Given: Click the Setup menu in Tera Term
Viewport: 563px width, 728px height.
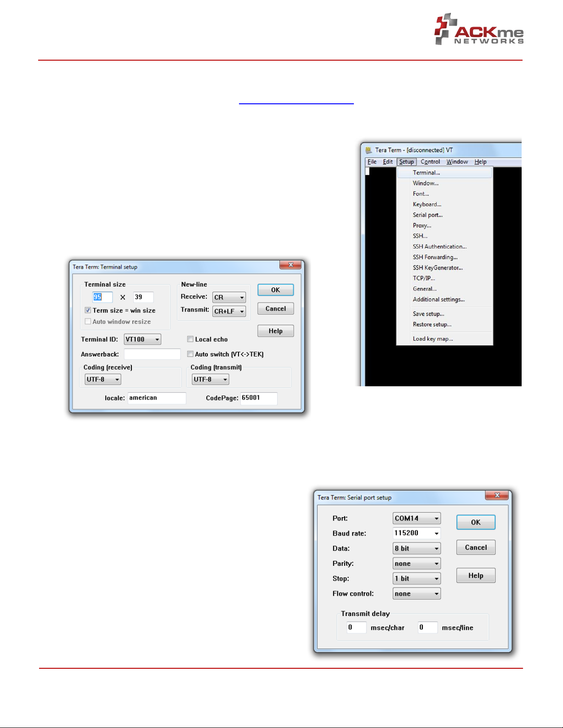Looking at the screenshot, I should coord(406,162).
